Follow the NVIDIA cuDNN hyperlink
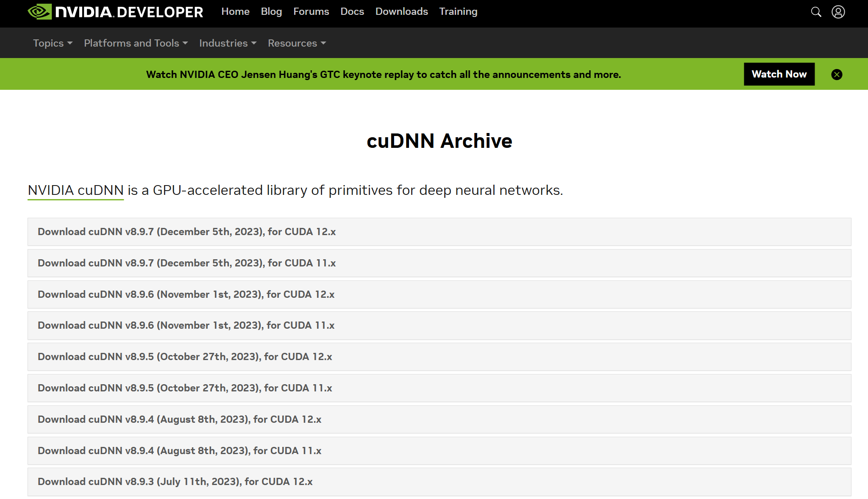The width and height of the screenshot is (868, 499). 75,191
